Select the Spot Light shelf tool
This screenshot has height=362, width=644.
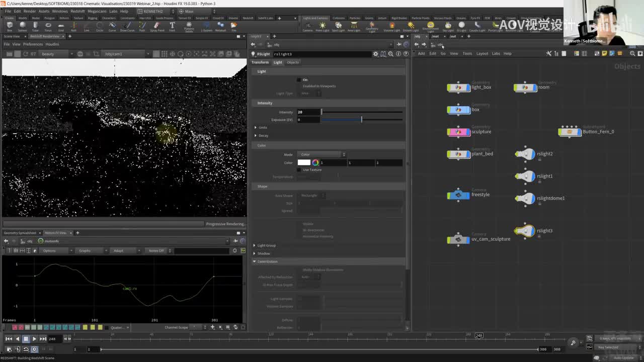(x=338, y=26)
